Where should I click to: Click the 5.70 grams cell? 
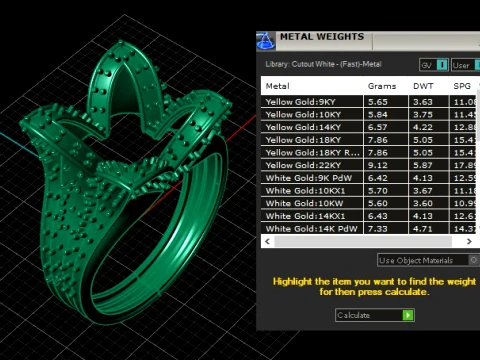386,190
